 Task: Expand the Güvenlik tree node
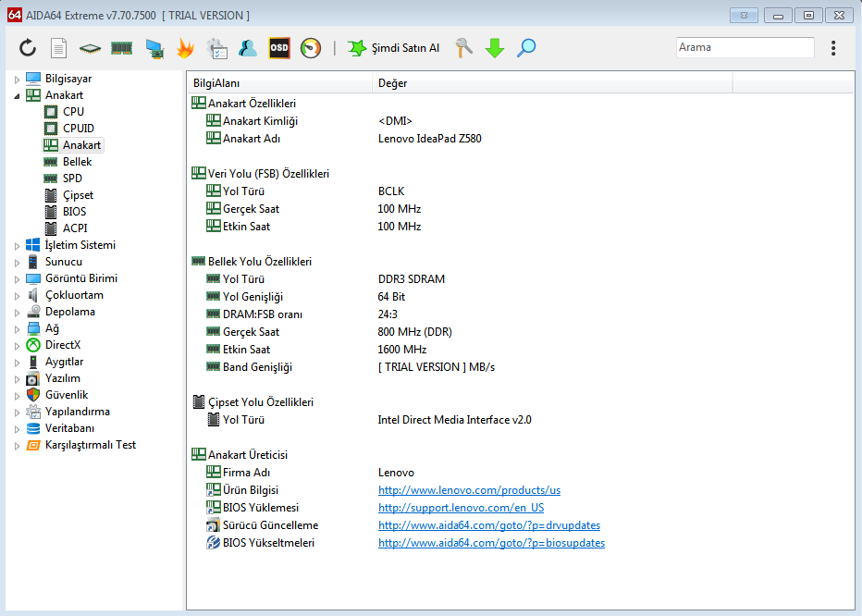(17, 396)
